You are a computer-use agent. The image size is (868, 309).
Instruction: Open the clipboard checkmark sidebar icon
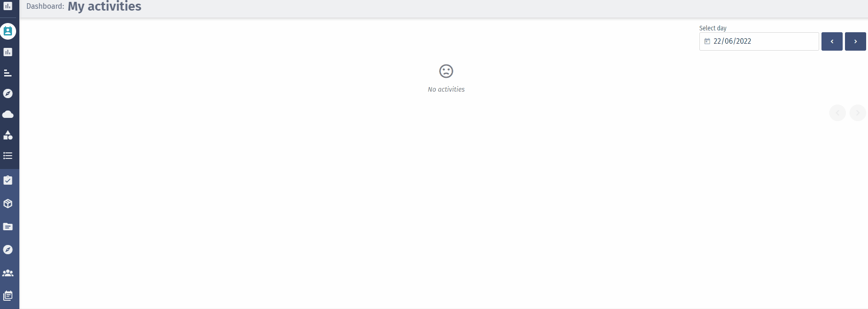[x=8, y=180]
